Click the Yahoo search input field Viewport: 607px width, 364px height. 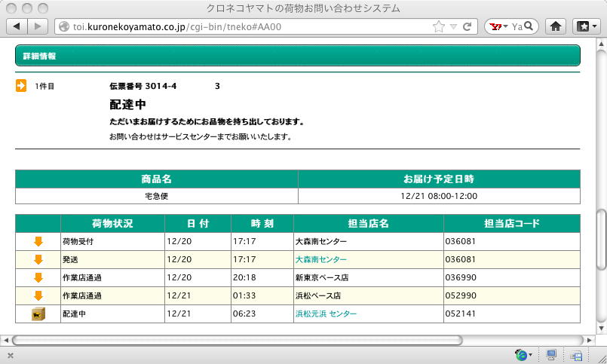tap(517, 26)
